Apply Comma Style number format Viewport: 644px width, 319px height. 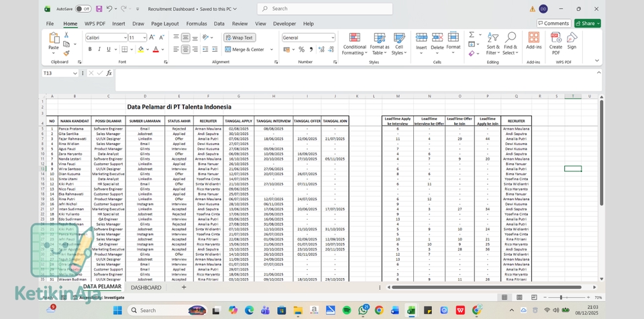(311, 49)
